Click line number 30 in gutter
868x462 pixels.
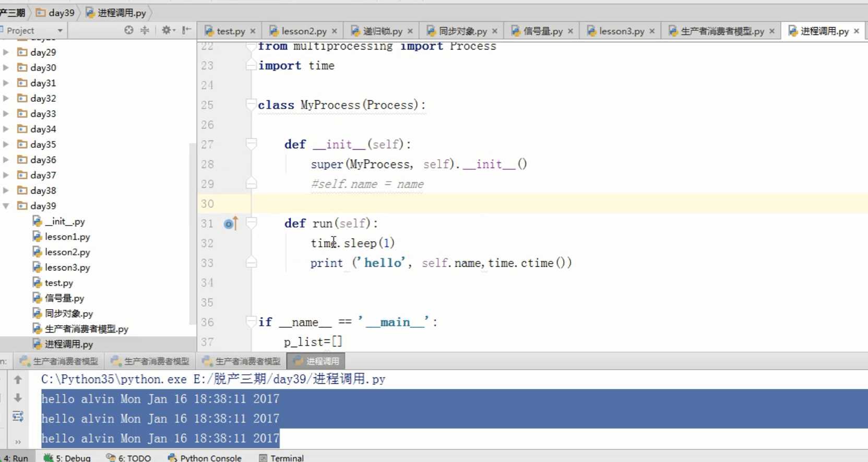click(x=207, y=204)
